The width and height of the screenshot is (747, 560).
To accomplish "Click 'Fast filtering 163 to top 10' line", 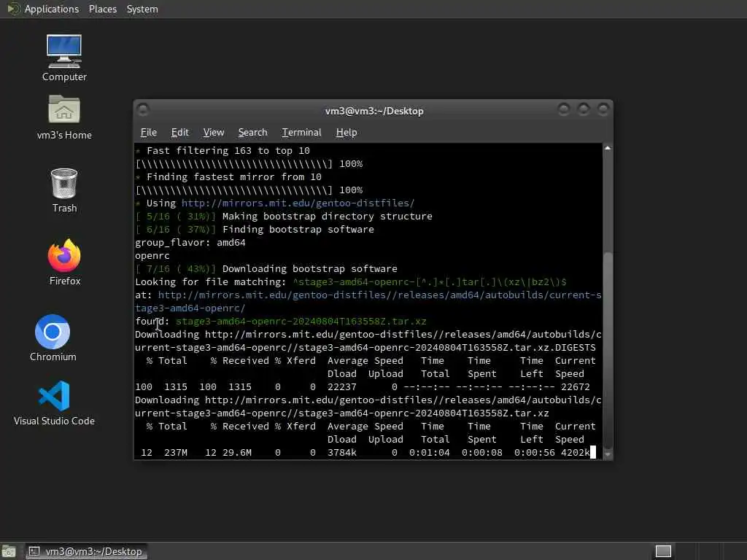I will (x=228, y=150).
